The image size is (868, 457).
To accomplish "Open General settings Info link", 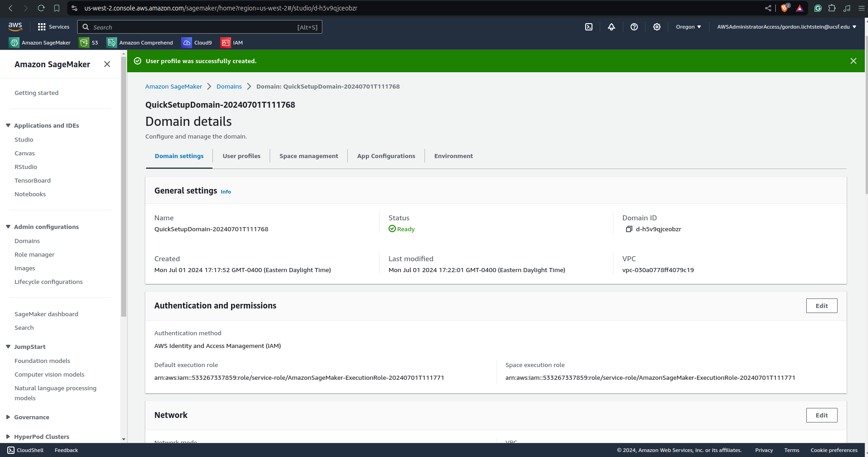I will coord(226,192).
